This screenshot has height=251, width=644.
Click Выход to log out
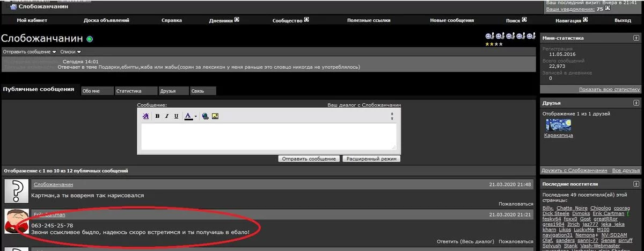[x=623, y=20]
